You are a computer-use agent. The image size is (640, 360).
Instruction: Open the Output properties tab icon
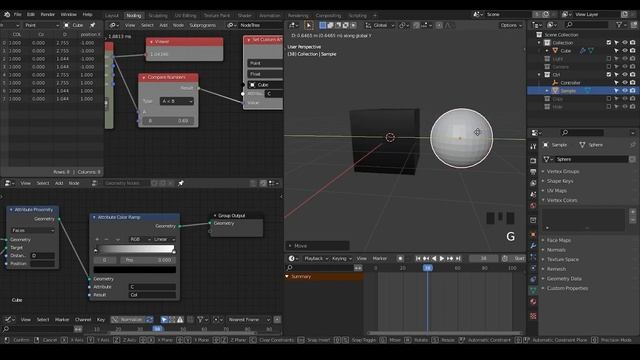[533, 172]
